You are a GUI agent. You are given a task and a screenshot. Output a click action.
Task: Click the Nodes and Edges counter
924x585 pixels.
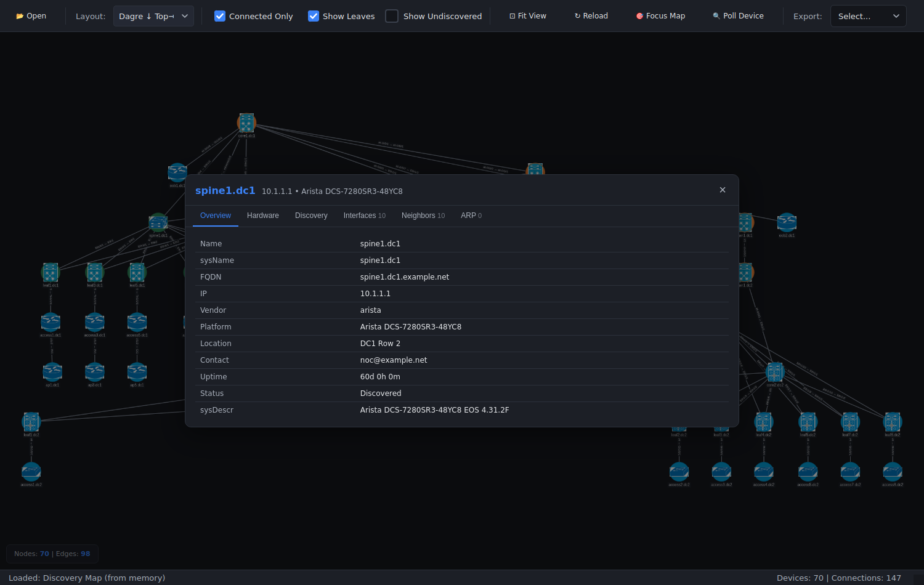click(52, 554)
